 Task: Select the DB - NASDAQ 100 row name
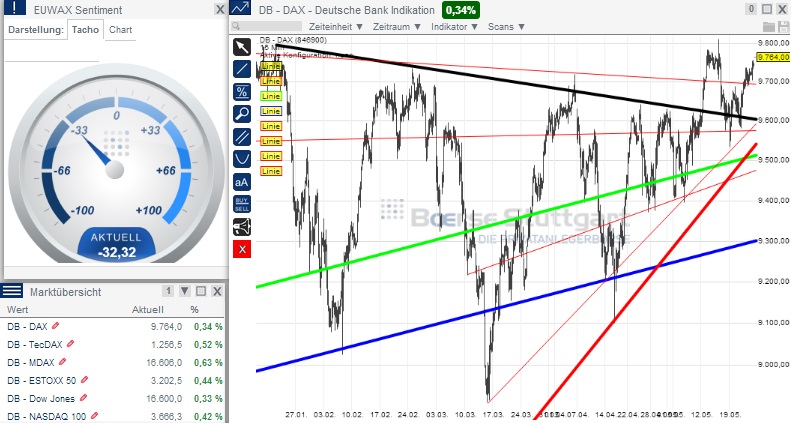tap(47, 416)
